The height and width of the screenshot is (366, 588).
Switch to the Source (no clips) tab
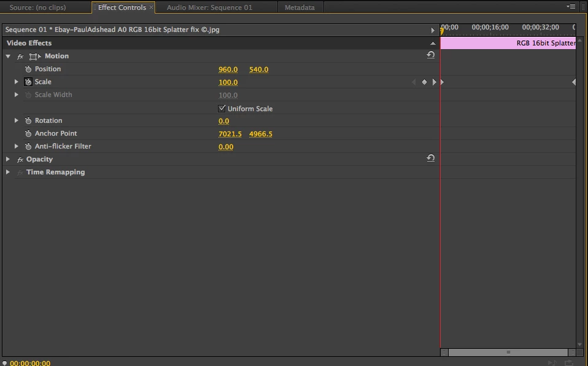pos(37,7)
